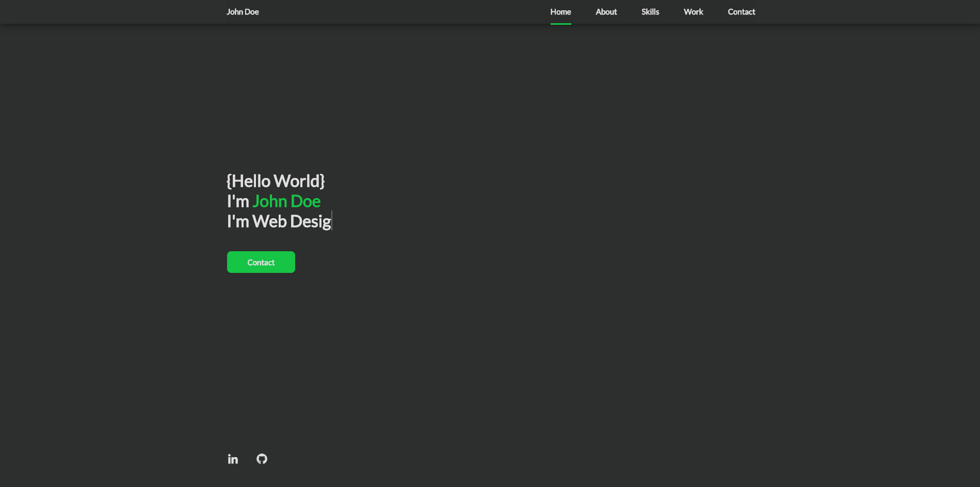Go to the Home nav item
The width and height of the screenshot is (980, 487).
[x=560, y=12]
